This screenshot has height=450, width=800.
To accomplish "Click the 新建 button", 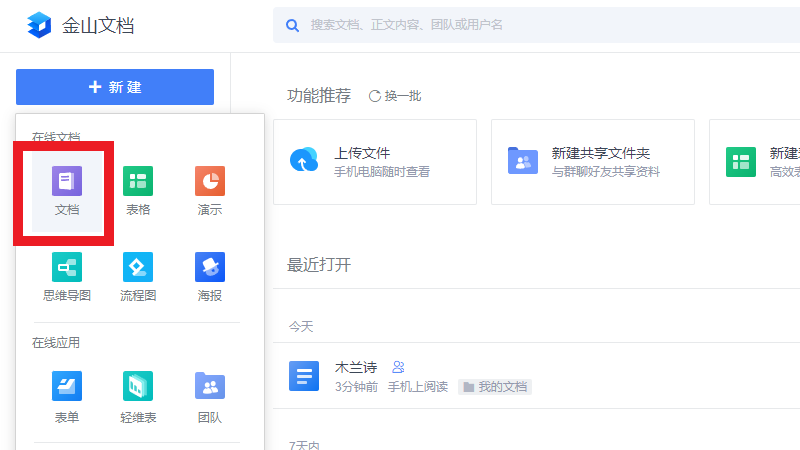I will coord(115,87).
